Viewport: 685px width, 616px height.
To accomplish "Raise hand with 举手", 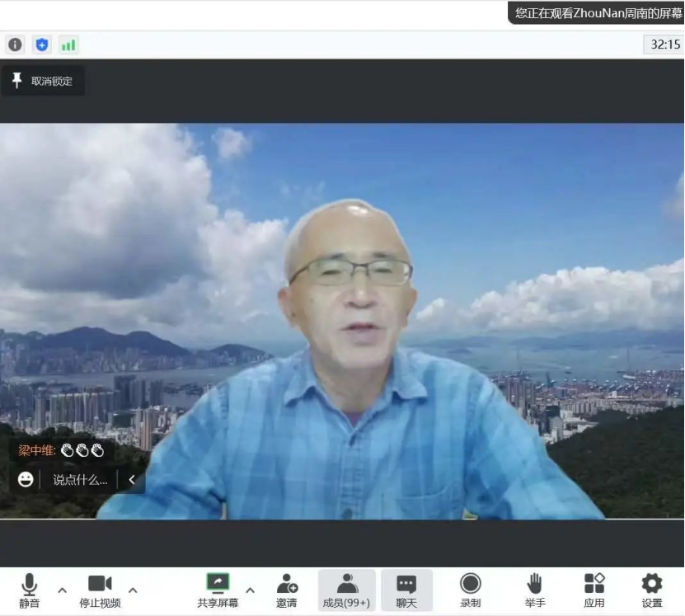I will (x=534, y=590).
